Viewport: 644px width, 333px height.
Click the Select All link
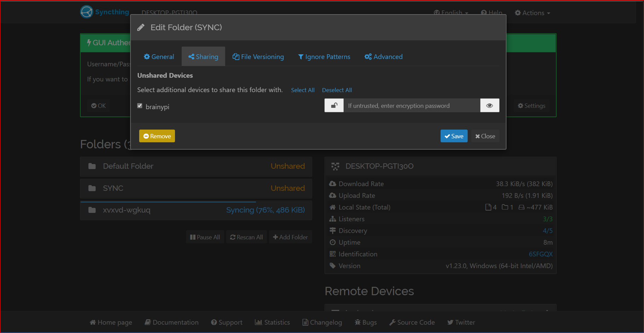pos(303,90)
